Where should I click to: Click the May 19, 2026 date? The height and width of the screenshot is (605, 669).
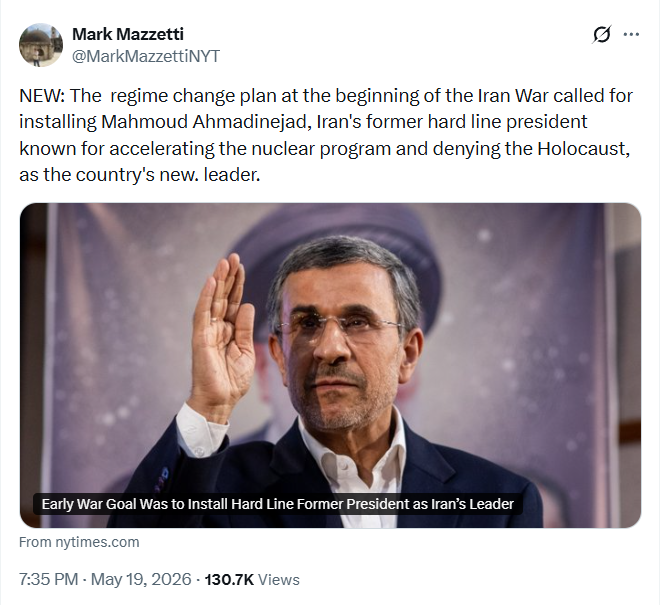[x=141, y=579]
